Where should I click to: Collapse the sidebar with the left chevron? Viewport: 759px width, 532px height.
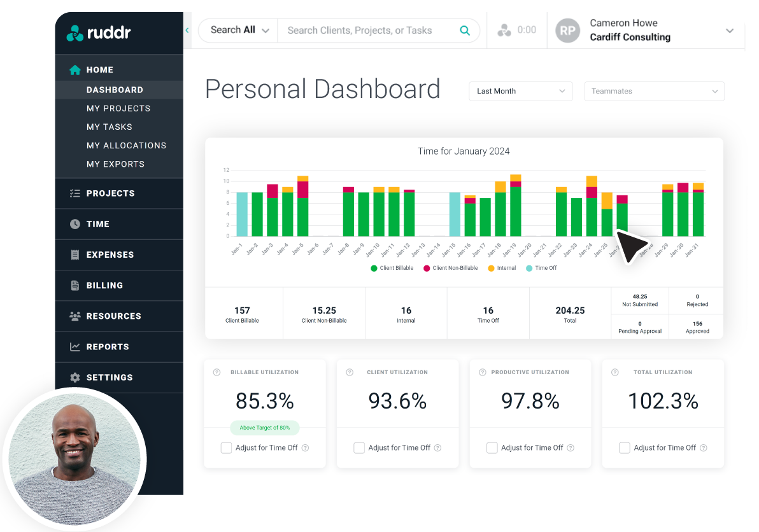(x=187, y=30)
